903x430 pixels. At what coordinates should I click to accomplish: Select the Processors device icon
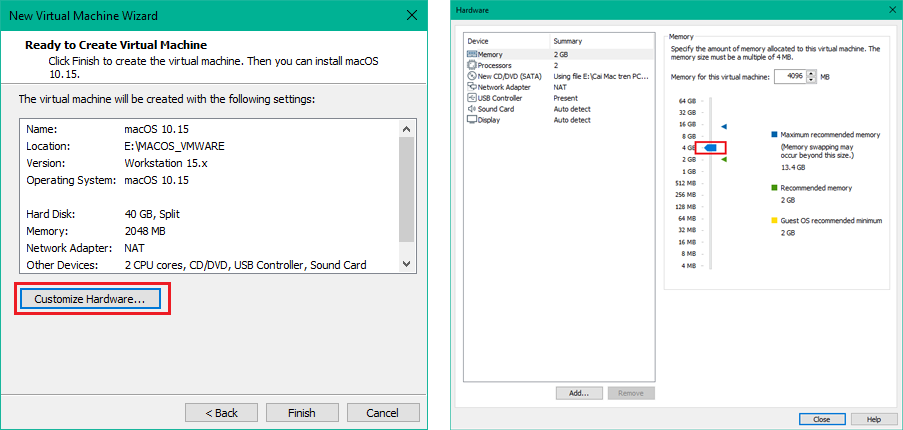[472, 65]
